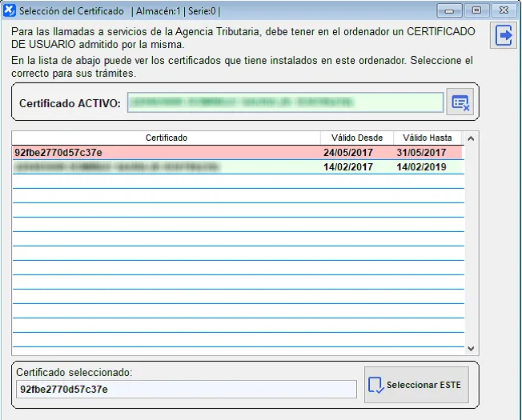This screenshot has width=522, height=420.
Task: Click the 31/05/2017 expiry date cell
Action: (x=421, y=153)
